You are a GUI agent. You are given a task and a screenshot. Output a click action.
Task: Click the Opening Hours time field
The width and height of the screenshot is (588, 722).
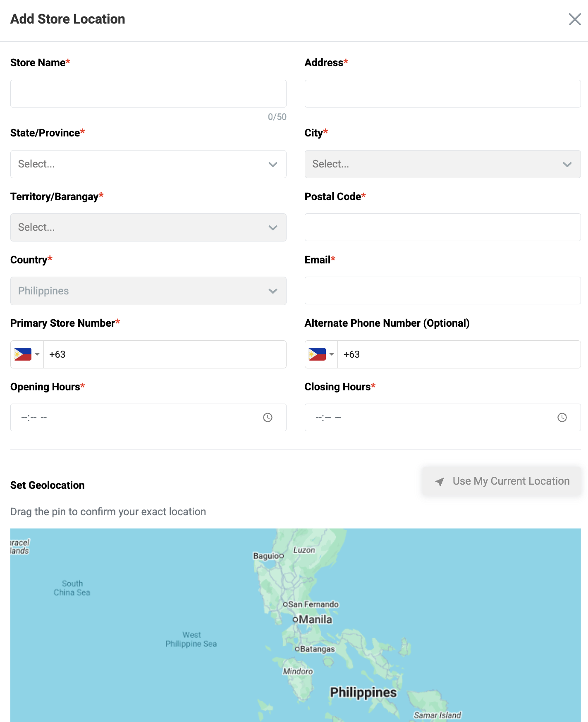click(x=136, y=418)
